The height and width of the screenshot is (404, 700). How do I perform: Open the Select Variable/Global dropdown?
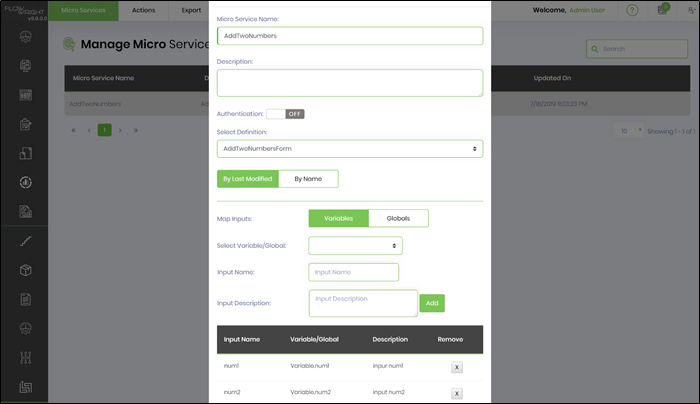(355, 246)
